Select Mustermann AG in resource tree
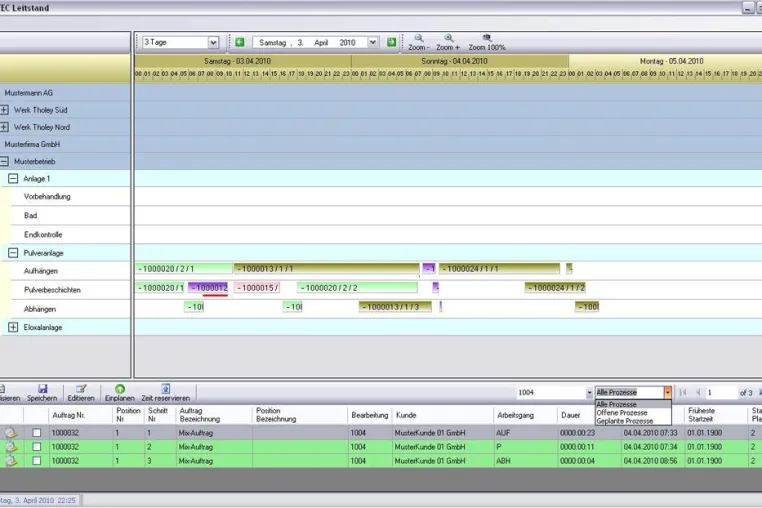 click(29, 92)
